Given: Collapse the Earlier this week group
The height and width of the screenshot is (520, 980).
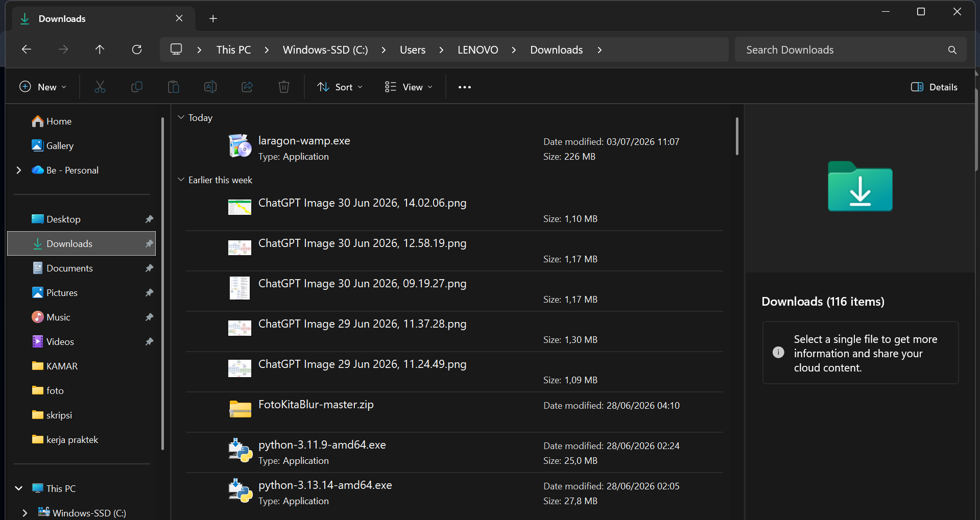Looking at the screenshot, I should point(181,180).
